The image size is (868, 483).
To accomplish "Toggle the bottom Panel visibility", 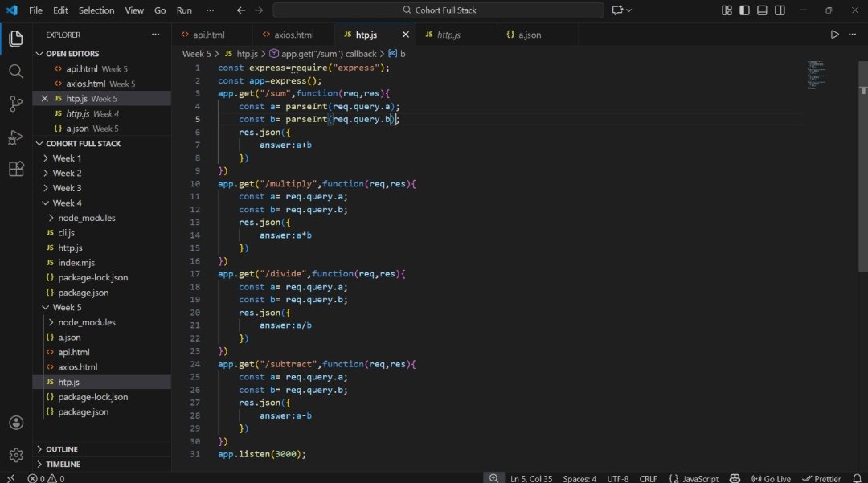I will [762, 10].
